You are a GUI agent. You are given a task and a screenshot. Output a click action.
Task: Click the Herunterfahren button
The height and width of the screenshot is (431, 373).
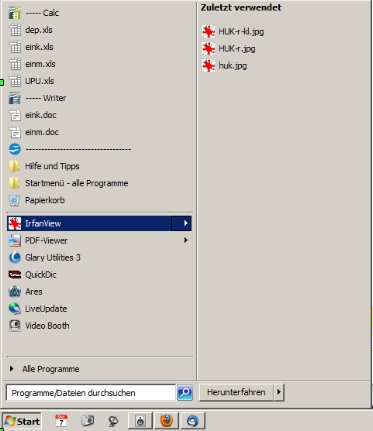tap(236, 392)
